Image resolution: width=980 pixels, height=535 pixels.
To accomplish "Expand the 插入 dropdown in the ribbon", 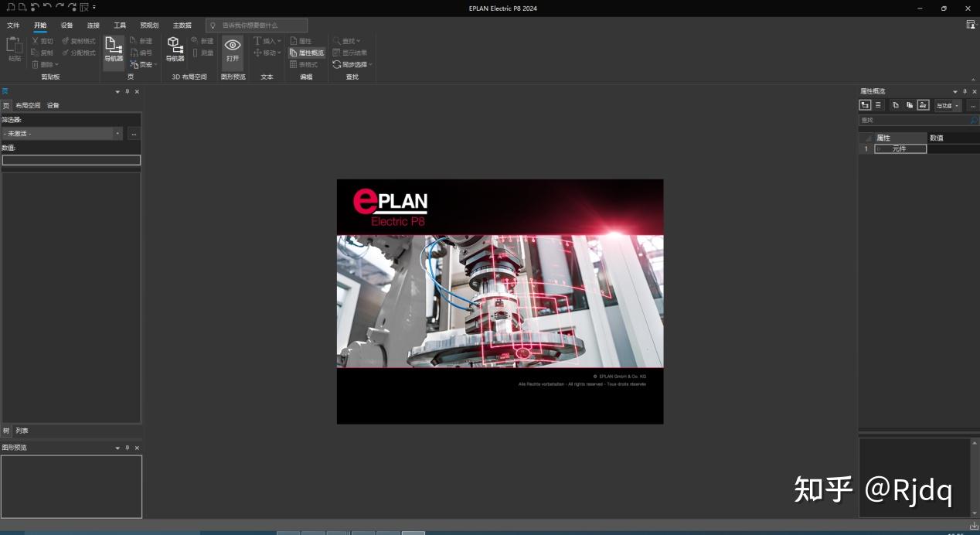I will [x=278, y=40].
